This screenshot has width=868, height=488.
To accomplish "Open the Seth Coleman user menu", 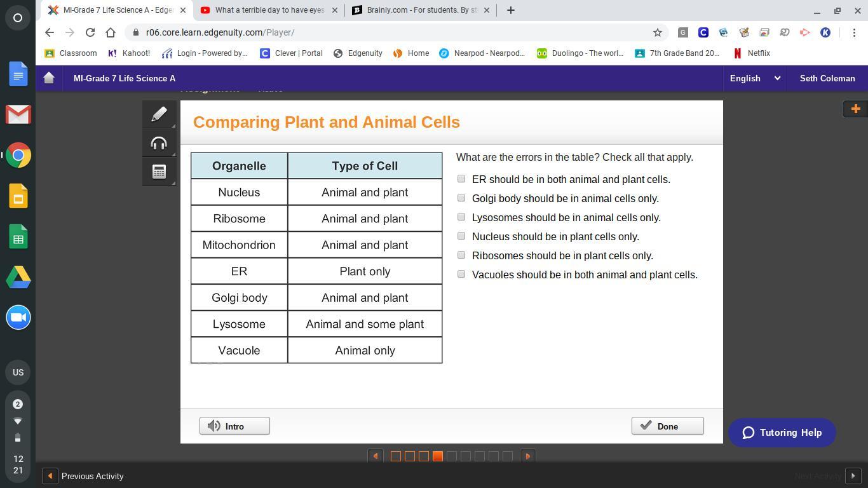I will tap(827, 78).
